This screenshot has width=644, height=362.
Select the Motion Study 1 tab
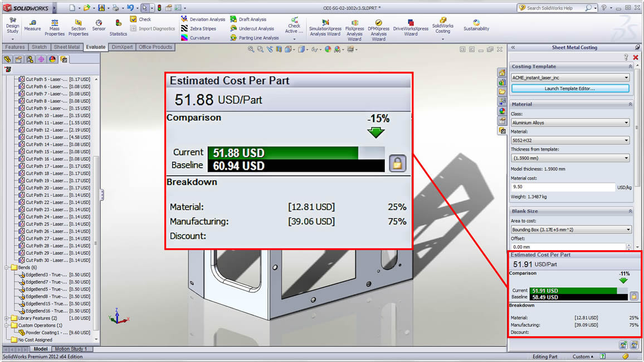pos(70,349)
